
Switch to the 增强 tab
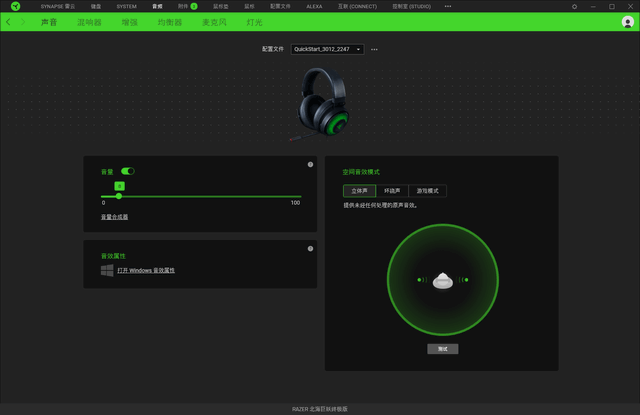[x=130, y=22]
